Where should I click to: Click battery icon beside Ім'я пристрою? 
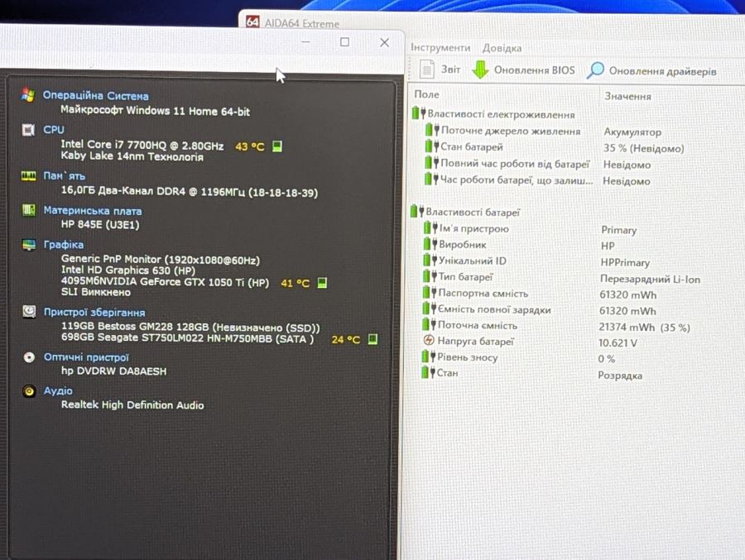(x=430, y=228)
